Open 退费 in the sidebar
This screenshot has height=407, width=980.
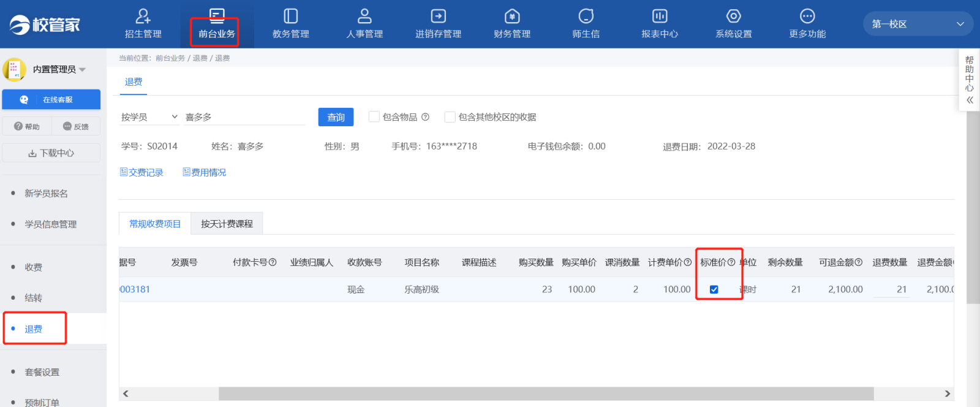(33, 329)
